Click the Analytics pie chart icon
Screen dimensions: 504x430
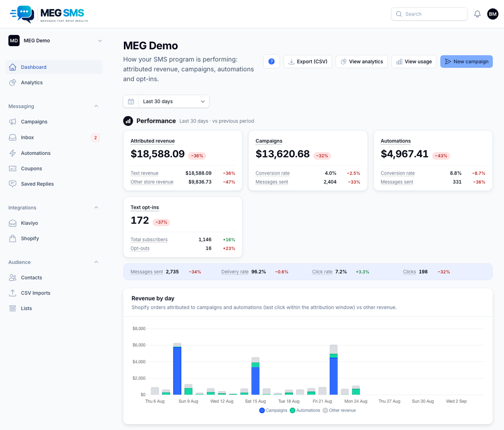[x=13, y=83]
